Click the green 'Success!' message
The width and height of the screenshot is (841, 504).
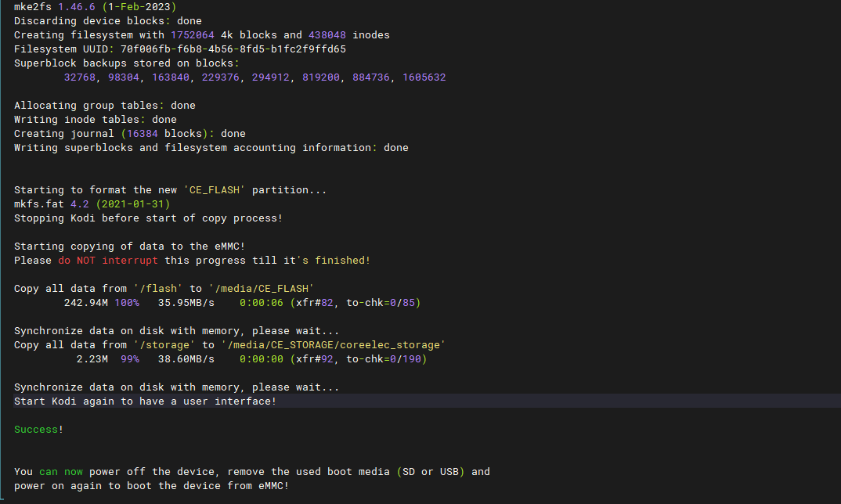[x=38, y=430]
